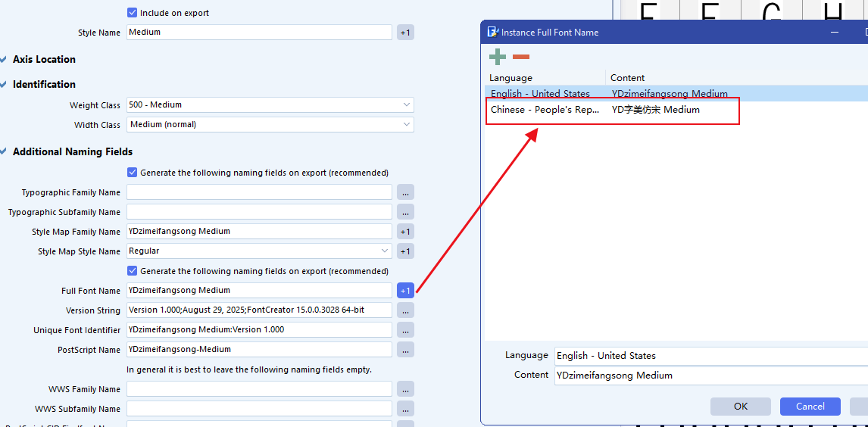Screen dimensions: 868x427
Task: Open localized names for Full Font Name
Action: click(405, 291)
